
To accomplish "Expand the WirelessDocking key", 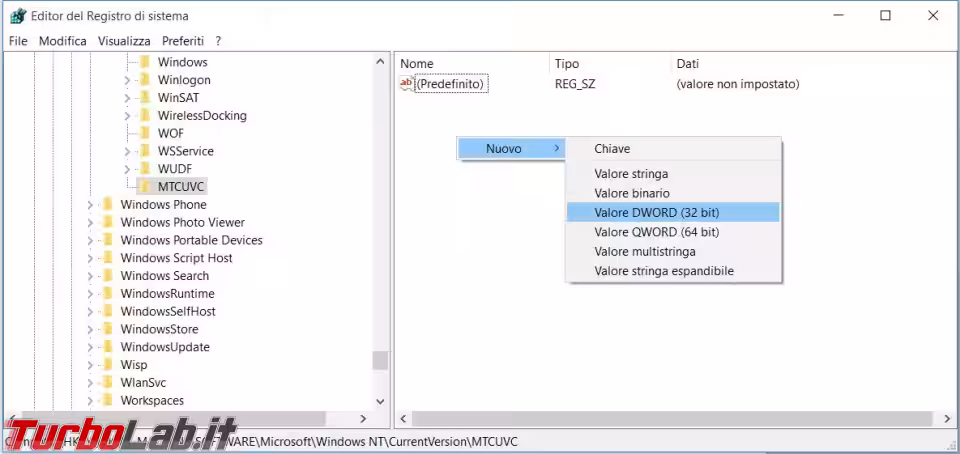I will [x=127, y=116].
